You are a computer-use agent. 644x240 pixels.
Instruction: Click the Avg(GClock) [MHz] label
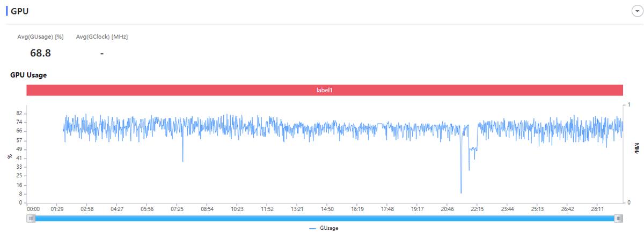102,36
